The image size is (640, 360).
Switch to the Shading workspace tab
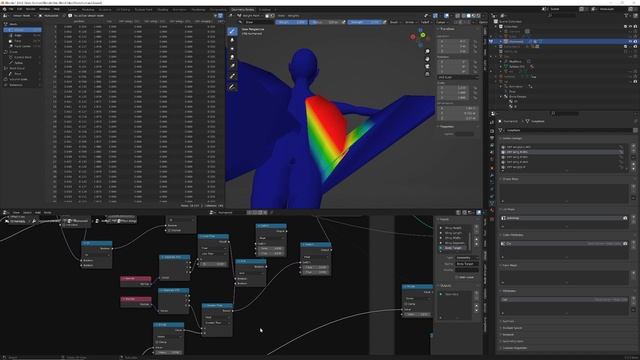tap(162, 9)
